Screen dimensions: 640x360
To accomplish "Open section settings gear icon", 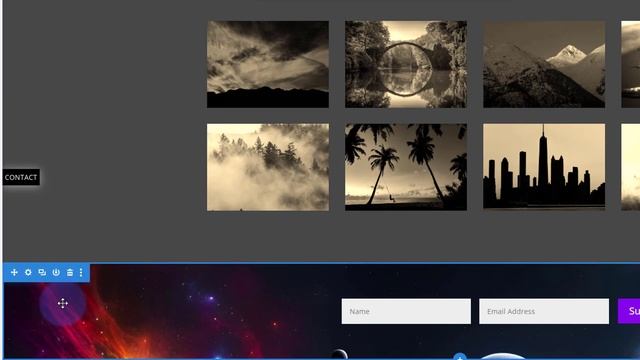I will click(x=28, y=272).
